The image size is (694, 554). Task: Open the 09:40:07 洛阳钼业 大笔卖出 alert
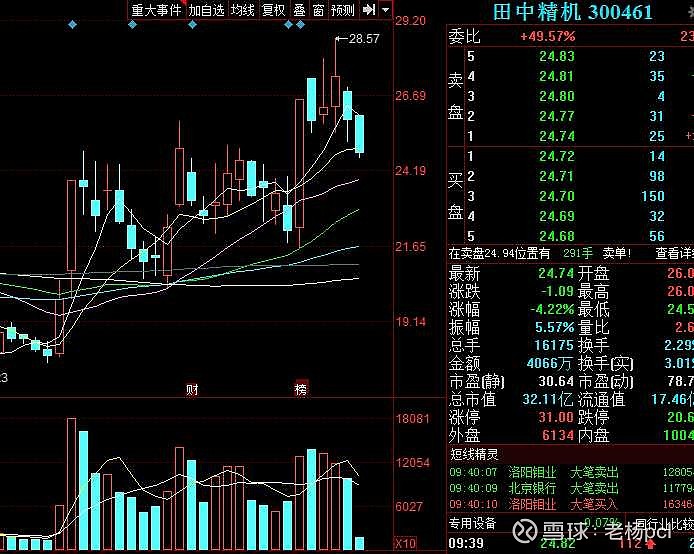[x=571, y=472]
